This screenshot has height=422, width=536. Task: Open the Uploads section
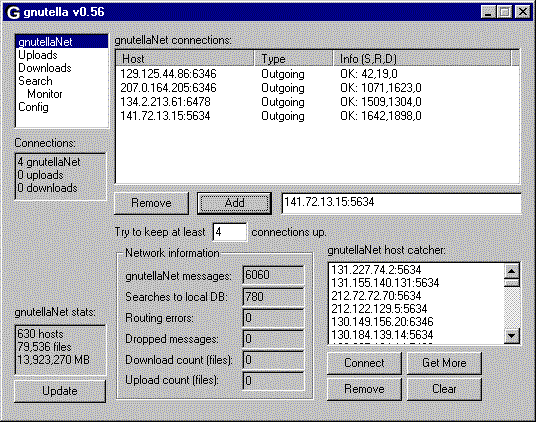pos(38,55)
